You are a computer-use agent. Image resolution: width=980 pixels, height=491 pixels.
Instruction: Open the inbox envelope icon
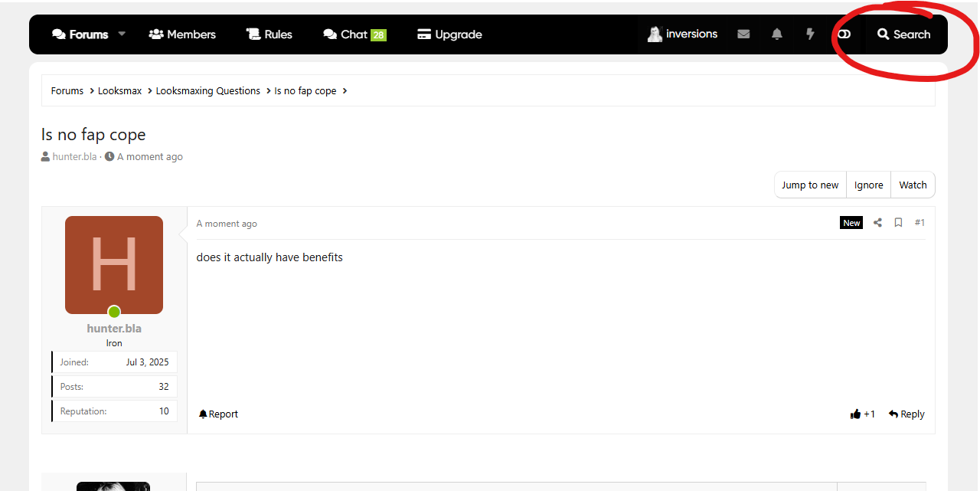(743, 34)
